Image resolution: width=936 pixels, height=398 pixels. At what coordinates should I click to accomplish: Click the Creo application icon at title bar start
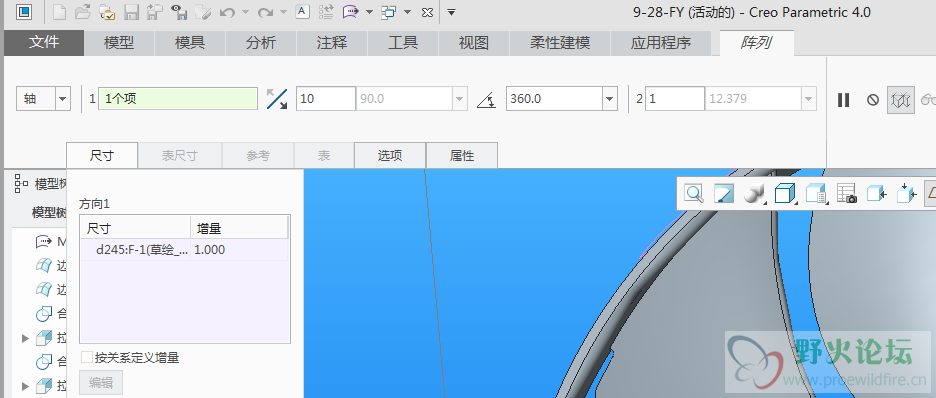[24, 12]
